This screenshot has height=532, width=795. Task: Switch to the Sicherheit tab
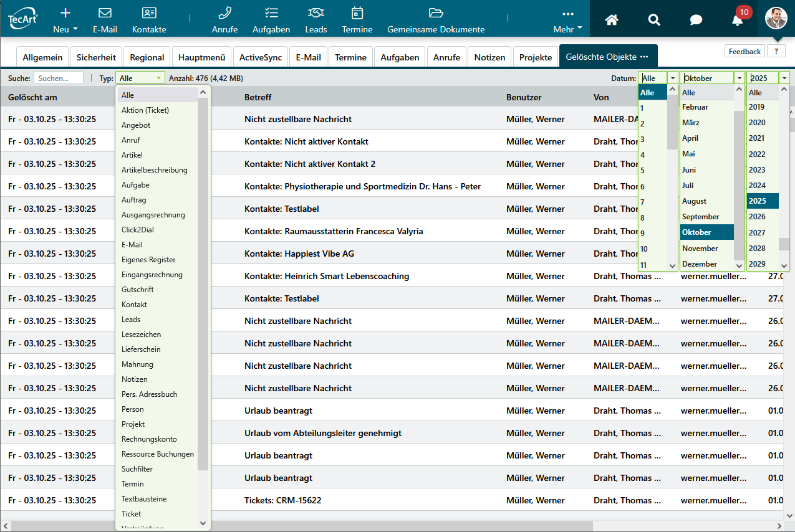pyautogui.click(x=96, y=57)
